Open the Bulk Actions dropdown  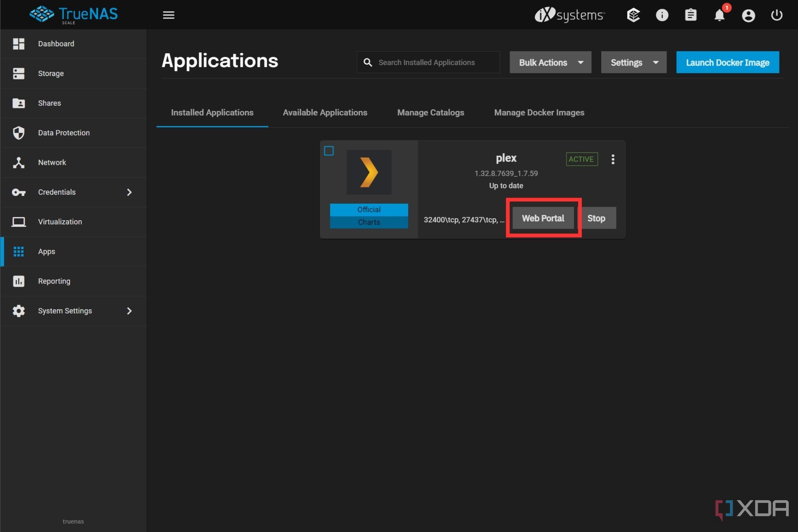click(x=550, y=62)
